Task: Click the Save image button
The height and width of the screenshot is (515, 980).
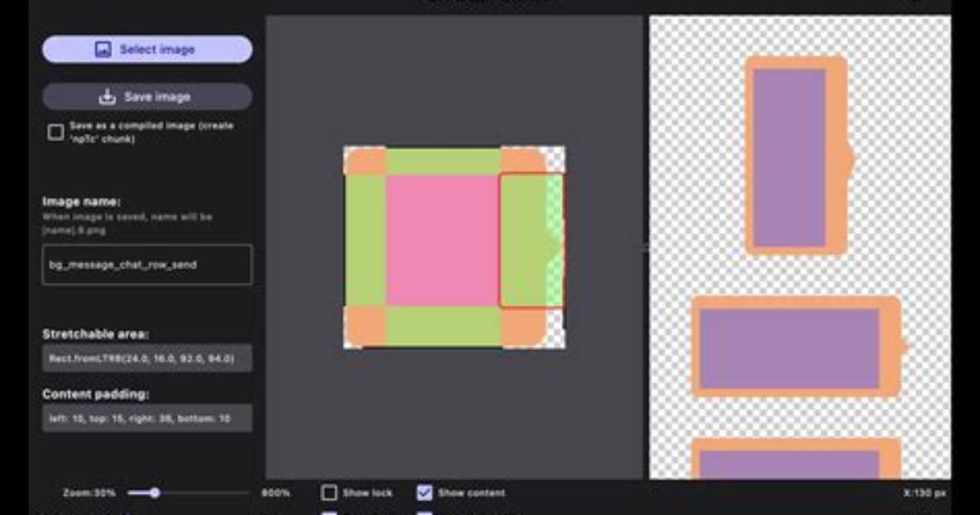Action: tap(147, 97)
